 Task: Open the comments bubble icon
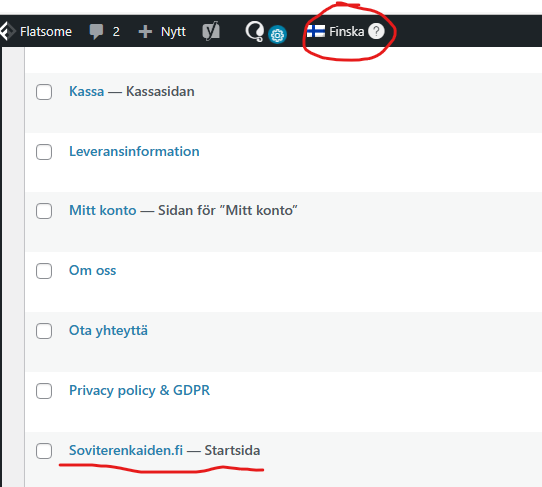[96, 32]
